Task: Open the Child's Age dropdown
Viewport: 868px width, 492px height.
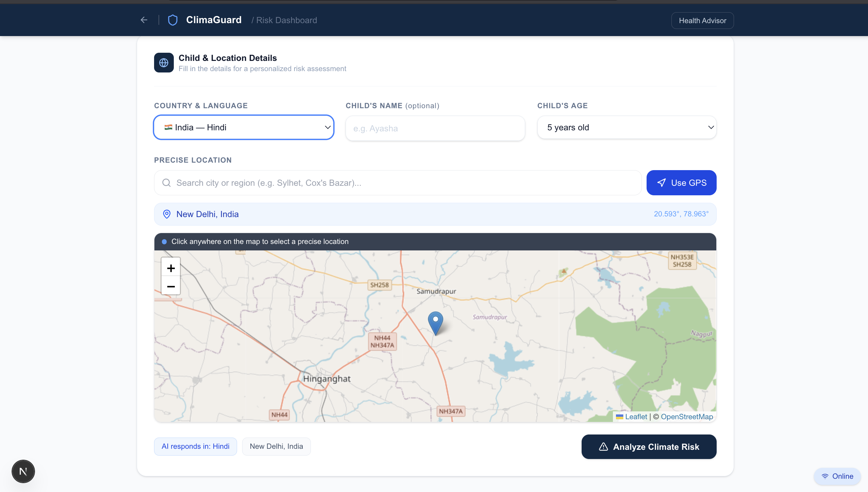Action: click(x=627, y=127)
